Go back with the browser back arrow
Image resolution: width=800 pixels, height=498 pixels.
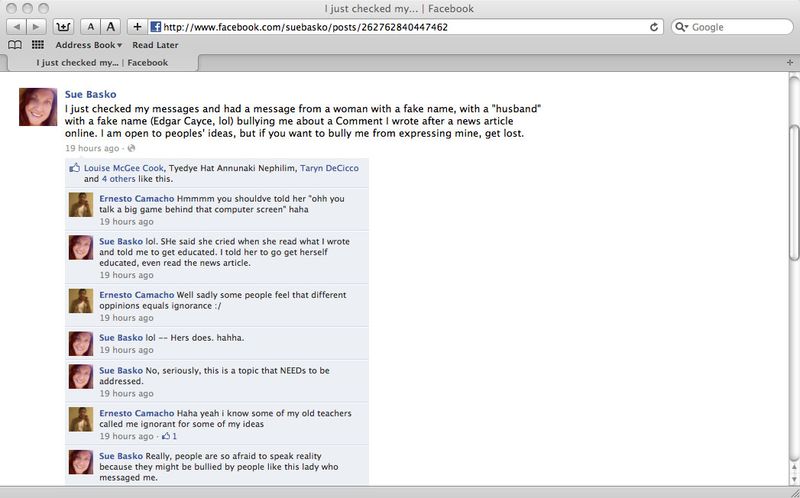click(16, 27)
